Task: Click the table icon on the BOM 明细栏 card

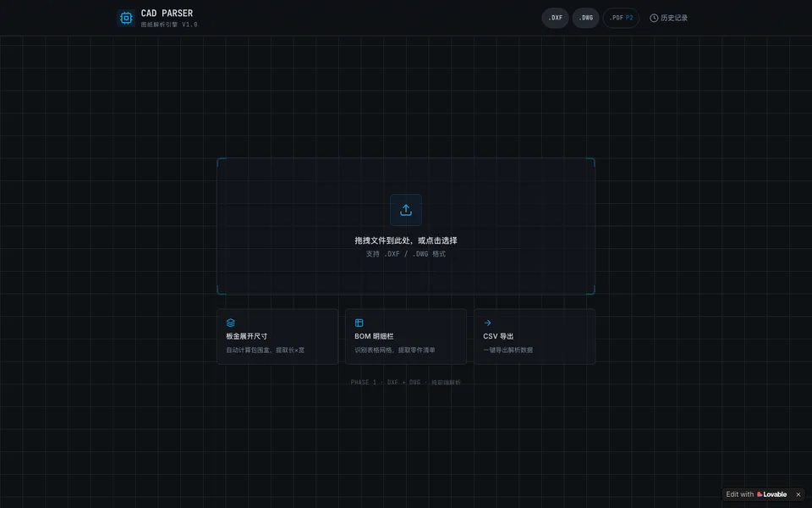Action: [359, 323]
